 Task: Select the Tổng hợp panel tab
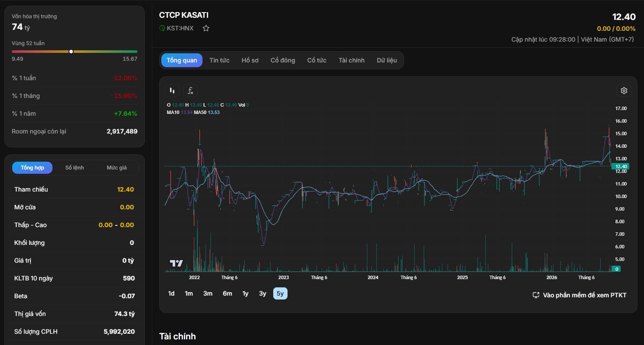point(33,168)
